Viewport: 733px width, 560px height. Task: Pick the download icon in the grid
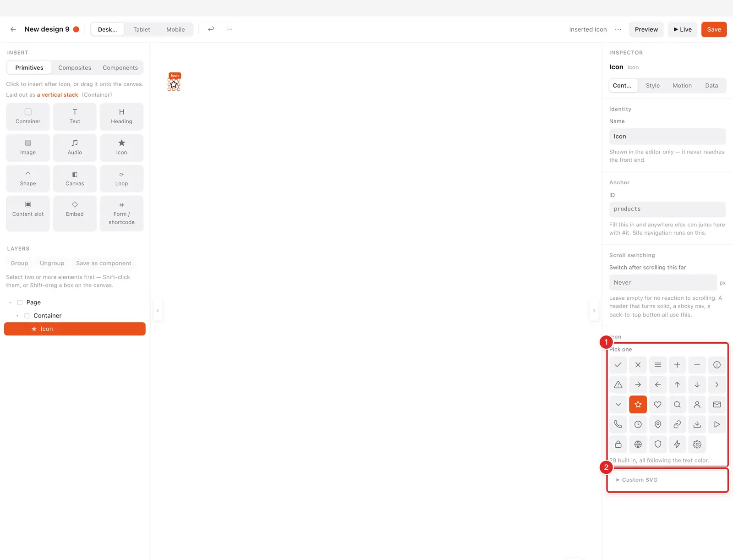(x=697, y=424)
